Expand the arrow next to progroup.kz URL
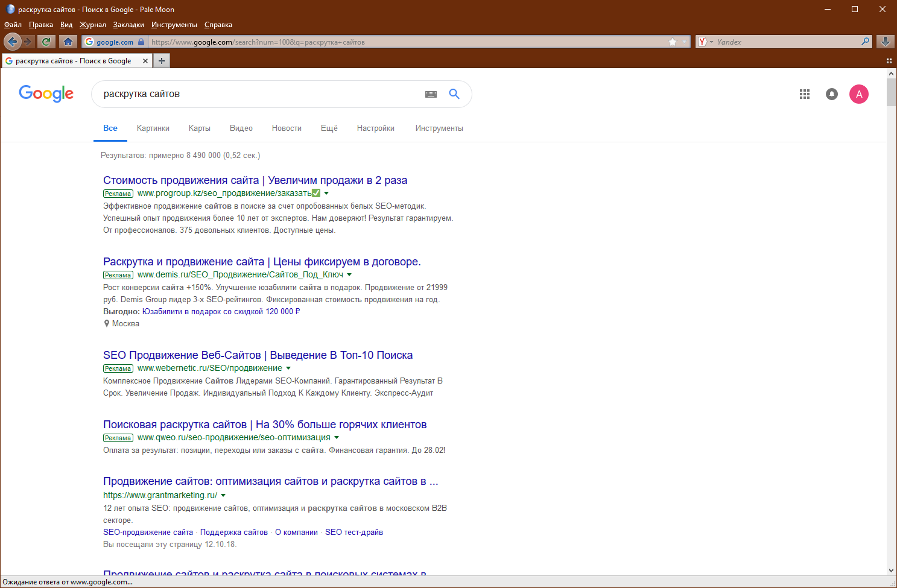This screenshot has height=588, width=897. point(326,194)
